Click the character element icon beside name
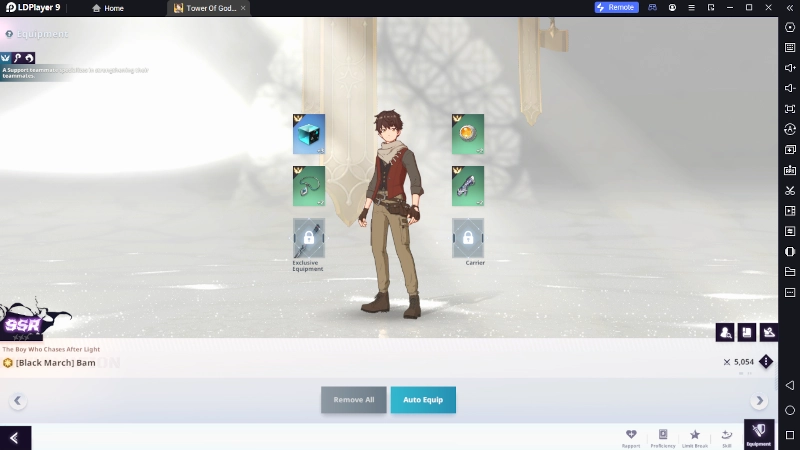The width and height of the screenshot is (800, 450). point(8,363)
